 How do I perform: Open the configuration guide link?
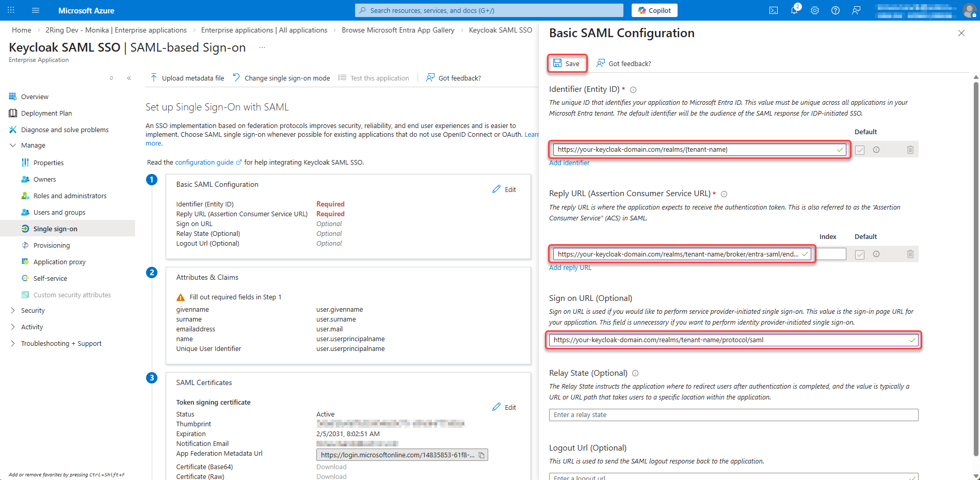pos(204,162)
